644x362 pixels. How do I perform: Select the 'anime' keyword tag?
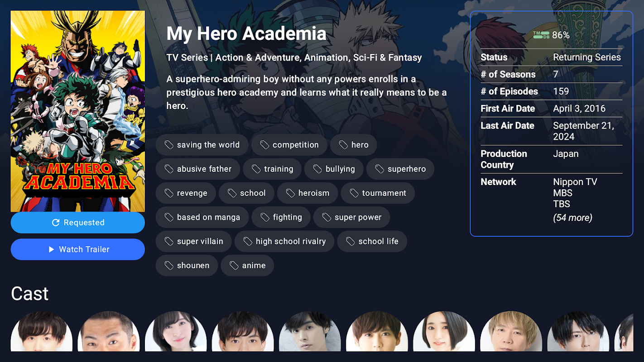pyautogui.click(x=247, y=266)
